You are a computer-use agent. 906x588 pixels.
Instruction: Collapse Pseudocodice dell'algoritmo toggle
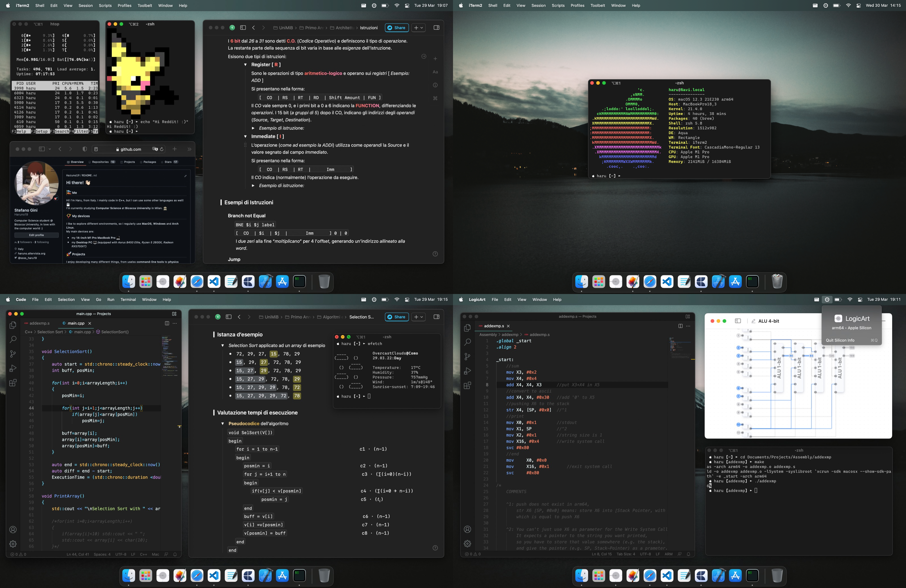click(x=223, y=424)
